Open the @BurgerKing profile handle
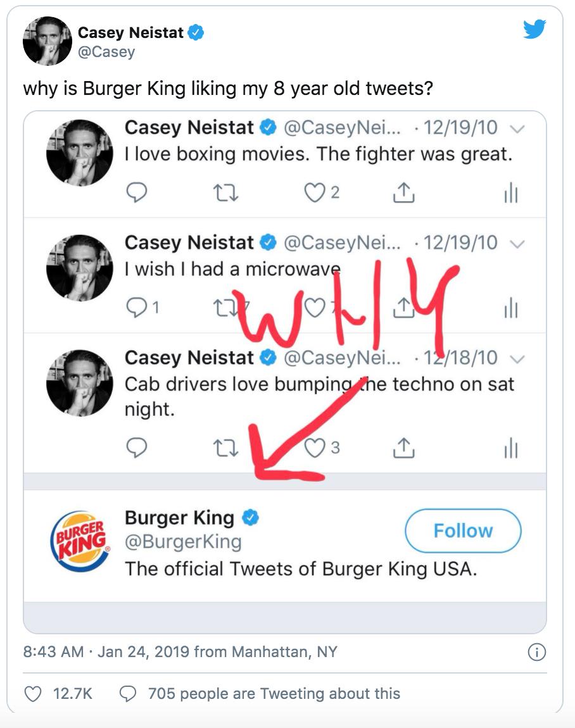This screenshot has width=575, height=728. coord(183,542)
